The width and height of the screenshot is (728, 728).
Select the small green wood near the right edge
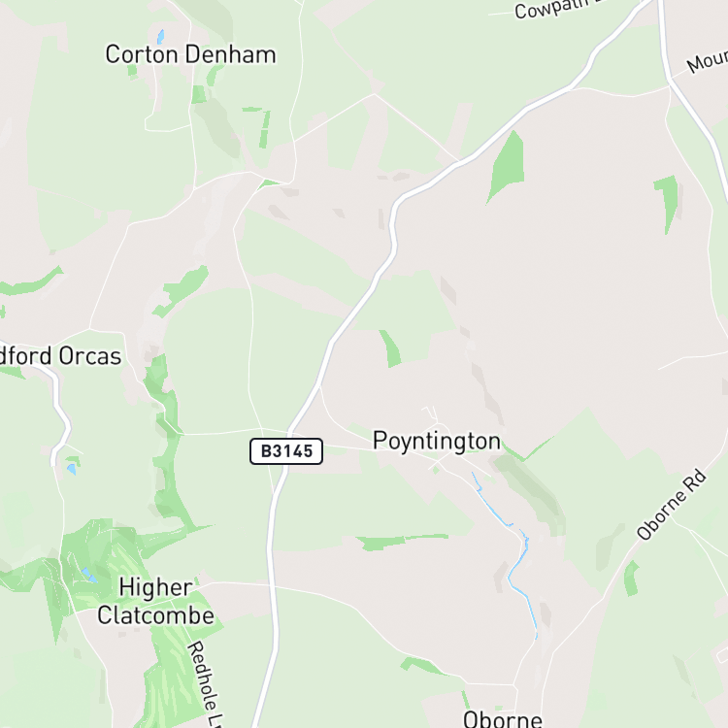[x=667, y=204]
